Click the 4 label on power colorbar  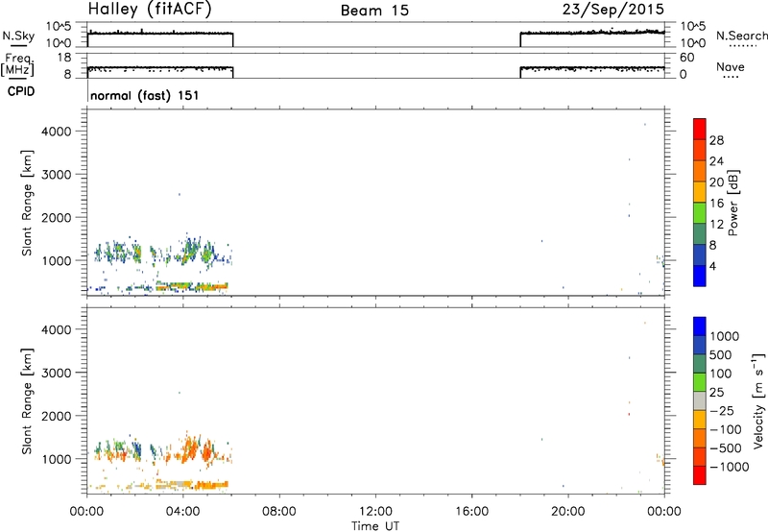(x=712, y=266)
